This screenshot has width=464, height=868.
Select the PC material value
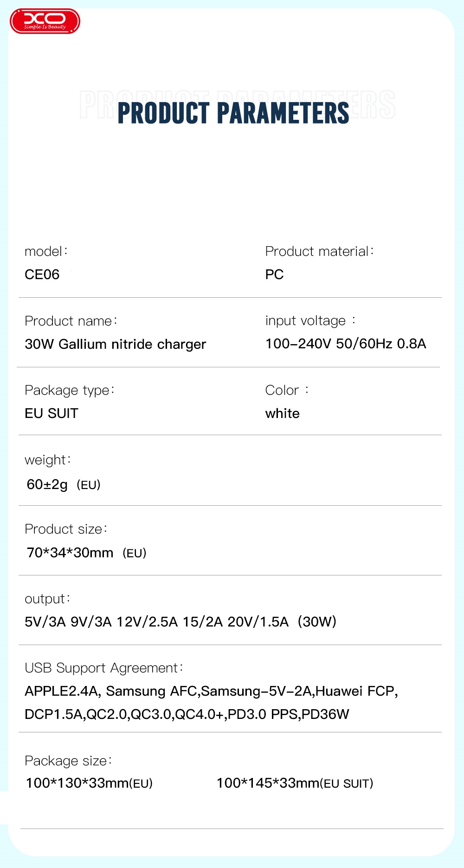[x=274, y=274]
